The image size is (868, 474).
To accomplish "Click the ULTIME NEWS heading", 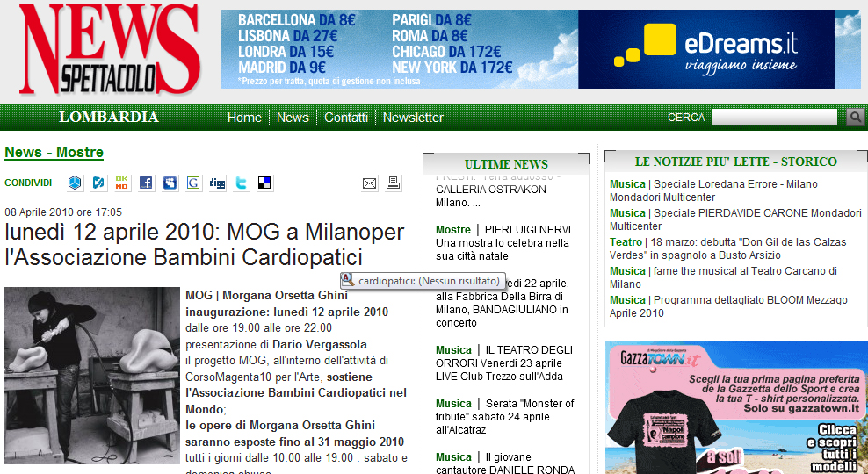I will (x=506, y=164).
